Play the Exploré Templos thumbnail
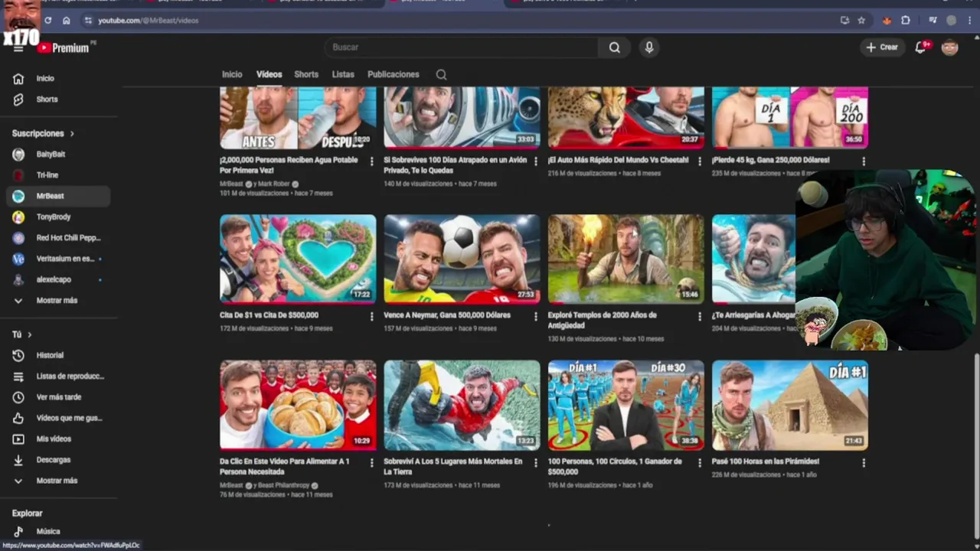Viewport: 980px width, 551px height. coord(626,259)
